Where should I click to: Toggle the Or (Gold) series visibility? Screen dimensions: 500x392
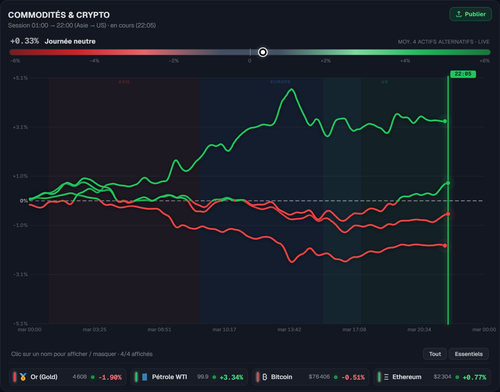[x=68, y=377]
